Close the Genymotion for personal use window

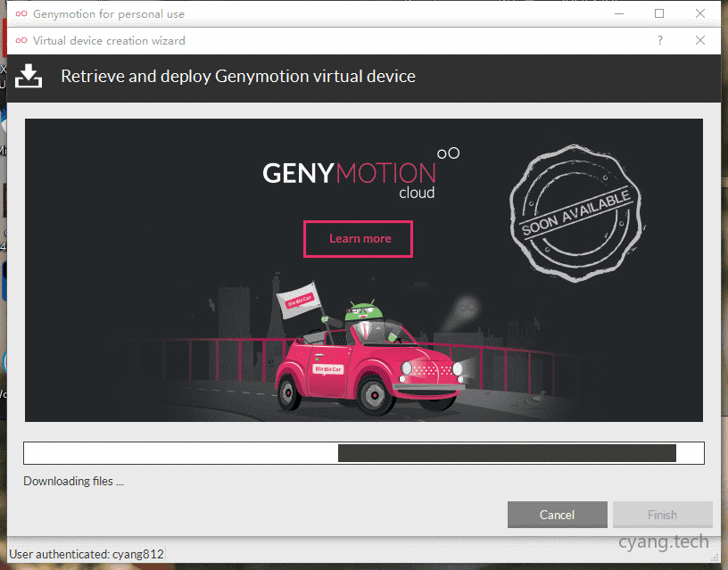(700, 13)
